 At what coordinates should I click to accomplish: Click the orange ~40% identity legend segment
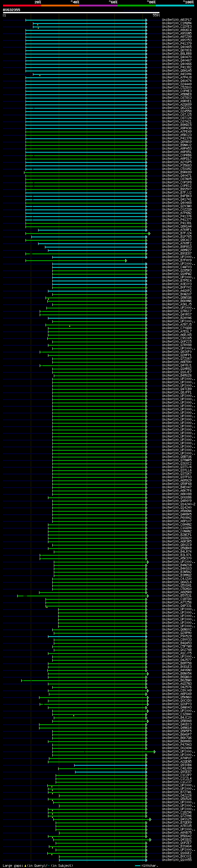60,6
